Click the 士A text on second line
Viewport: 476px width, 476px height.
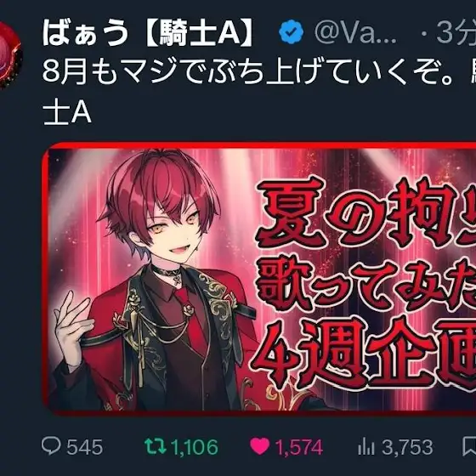tap(67, 113)
